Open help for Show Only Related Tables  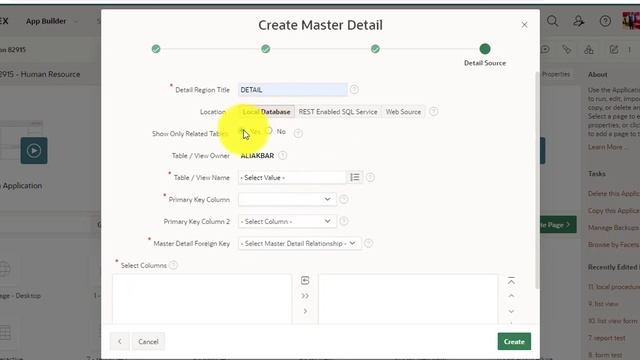[298, 133]
